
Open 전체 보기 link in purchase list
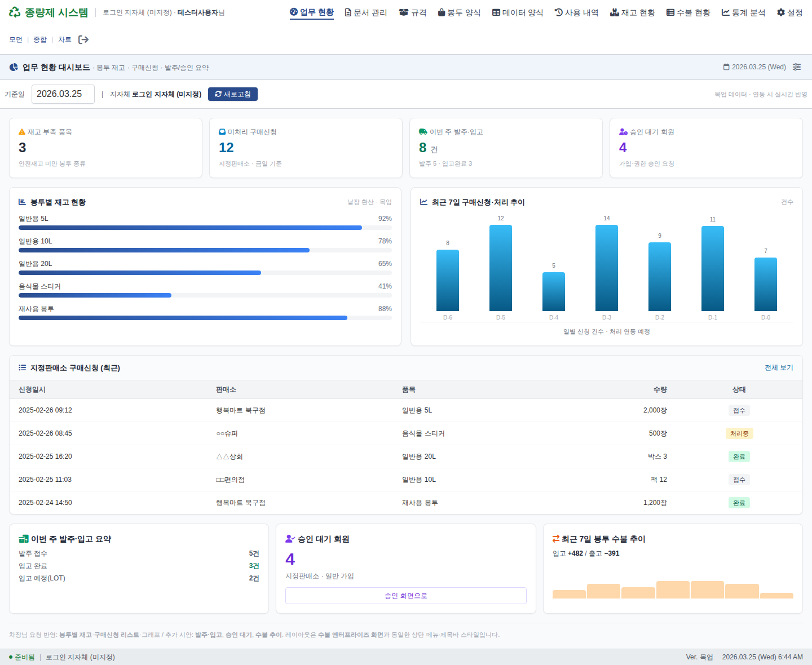click(779, 367)
